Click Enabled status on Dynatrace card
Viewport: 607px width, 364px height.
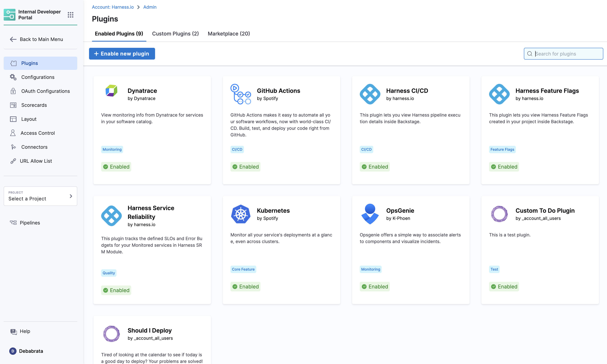coord(116,167)
